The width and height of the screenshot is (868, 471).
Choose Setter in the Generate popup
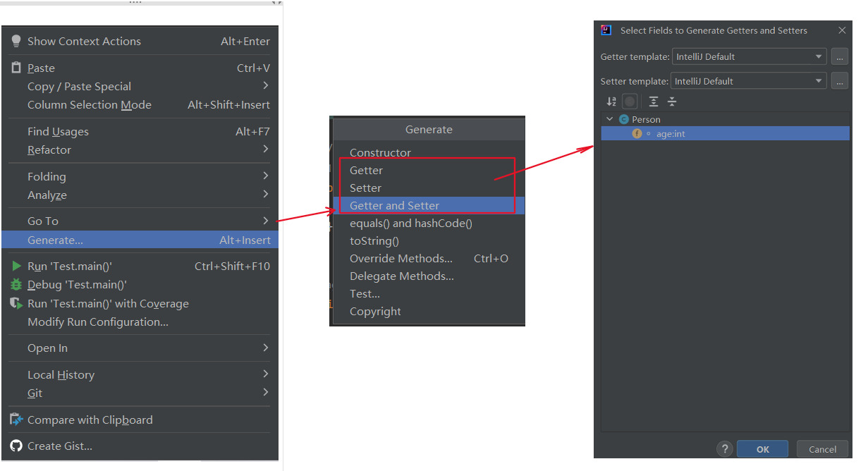point(429,188)
